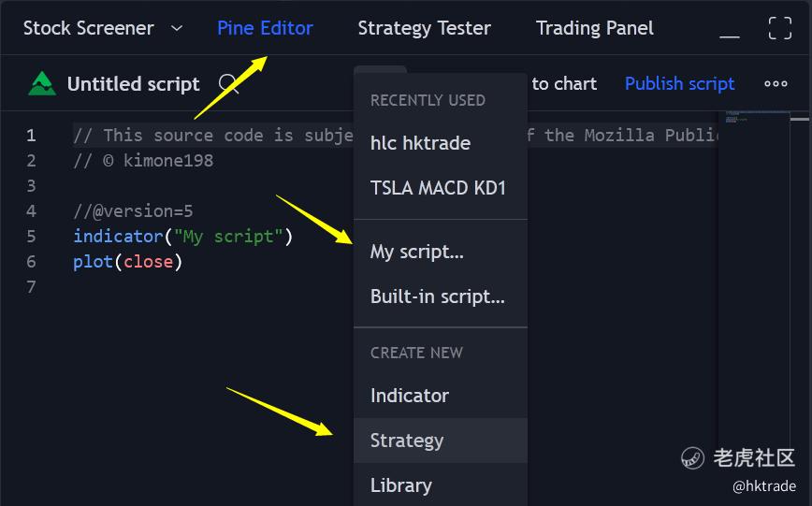Choose My script... from the menu

click(417, 252)
